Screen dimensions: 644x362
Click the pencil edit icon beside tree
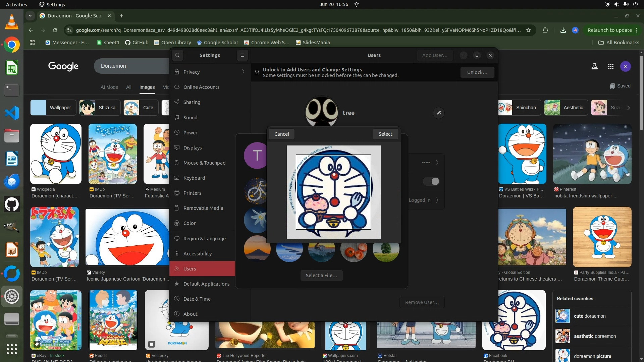coord(438,113)
